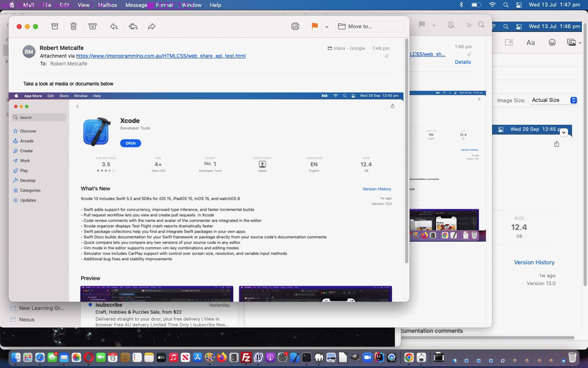This screenshot has height=368, width=588.
Task: Open Calendar showing 13 in Dock
Action: pyautogui.click(x=113, y=357)
